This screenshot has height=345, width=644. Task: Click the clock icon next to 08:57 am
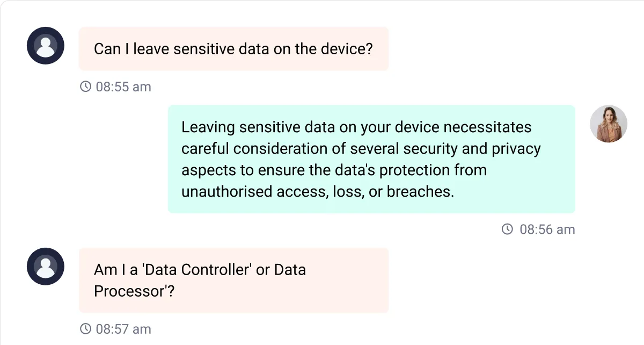click(x=85, y=329)
